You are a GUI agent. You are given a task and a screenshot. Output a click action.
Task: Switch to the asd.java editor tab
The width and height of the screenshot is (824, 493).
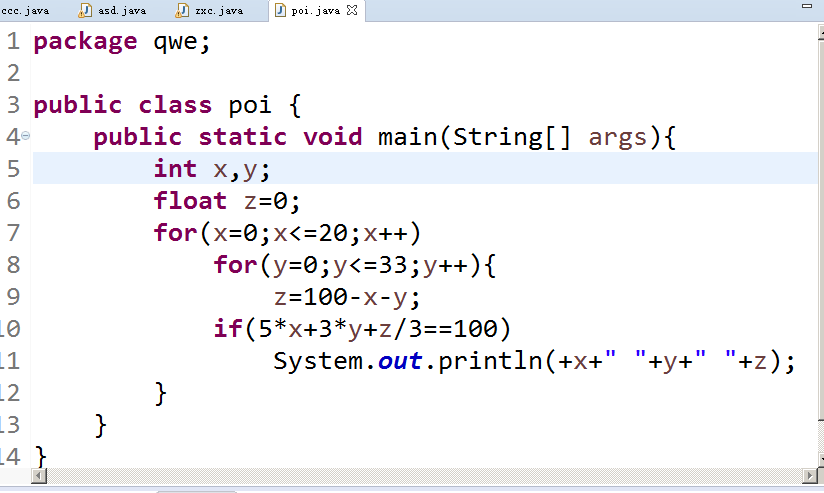[x=112, y=11]
